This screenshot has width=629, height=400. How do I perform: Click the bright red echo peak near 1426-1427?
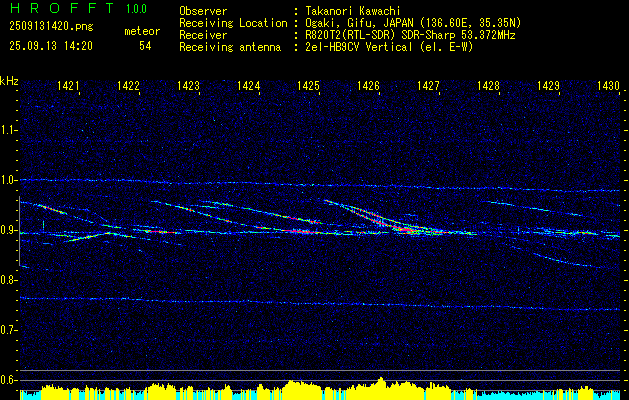coord(405,230)
